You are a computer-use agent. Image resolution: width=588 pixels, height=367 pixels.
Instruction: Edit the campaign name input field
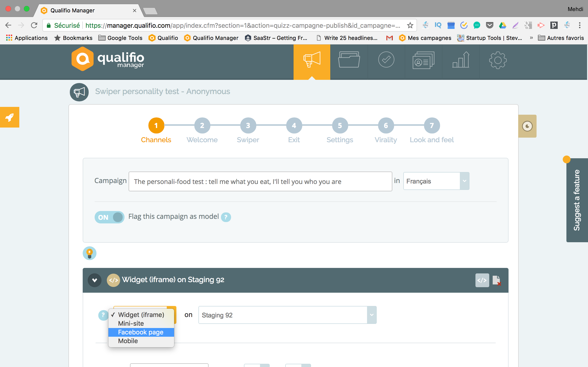point(260,181)
